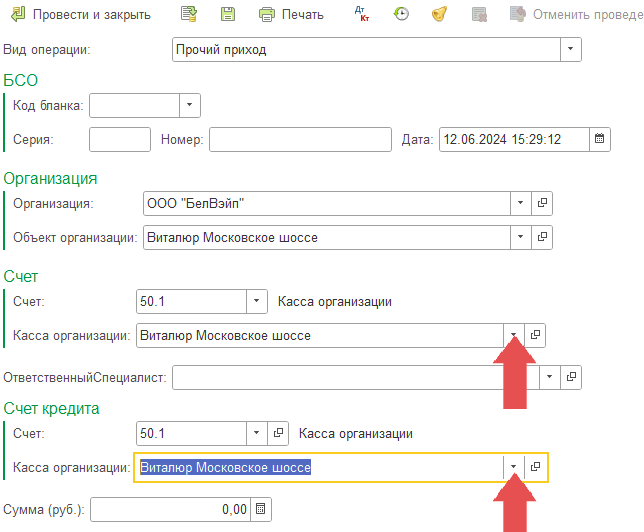This screenshot has width=644, height=532.
Task: Click the clock icon in the toolbar
Action: (401, 14)
